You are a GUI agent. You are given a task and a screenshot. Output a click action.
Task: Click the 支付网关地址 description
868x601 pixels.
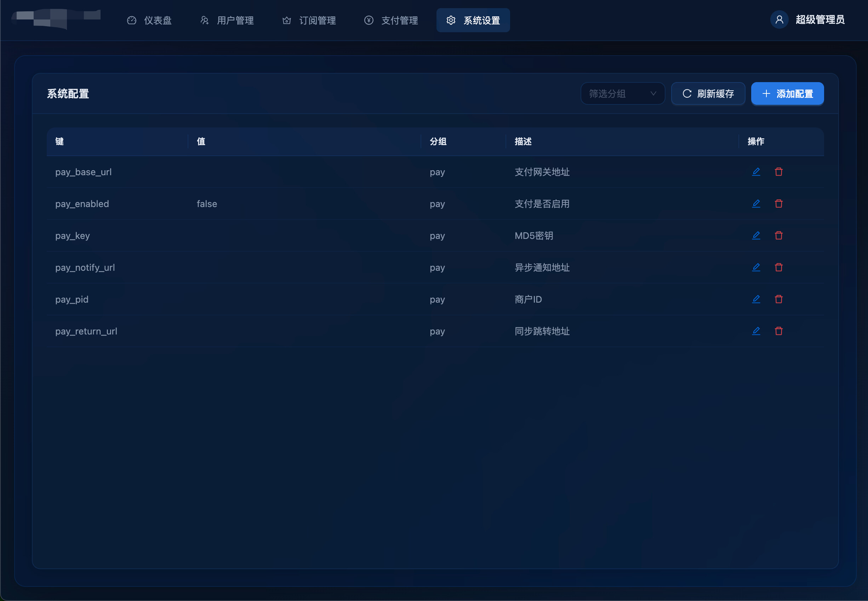coord(542,172)
